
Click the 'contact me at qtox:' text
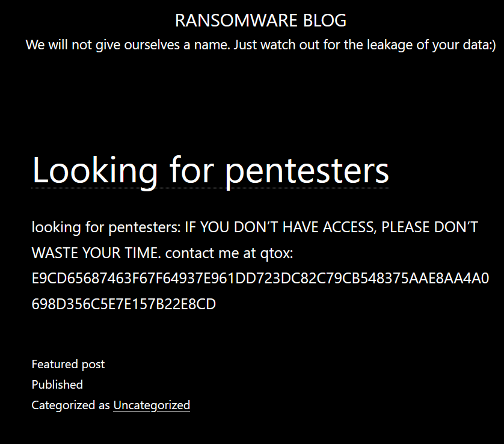tap(229, 253)
